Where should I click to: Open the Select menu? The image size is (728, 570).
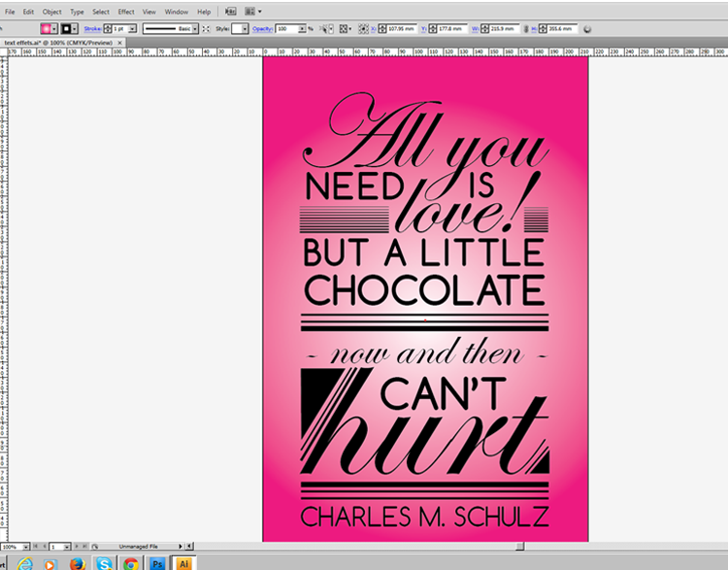click(x=101, y=12)
